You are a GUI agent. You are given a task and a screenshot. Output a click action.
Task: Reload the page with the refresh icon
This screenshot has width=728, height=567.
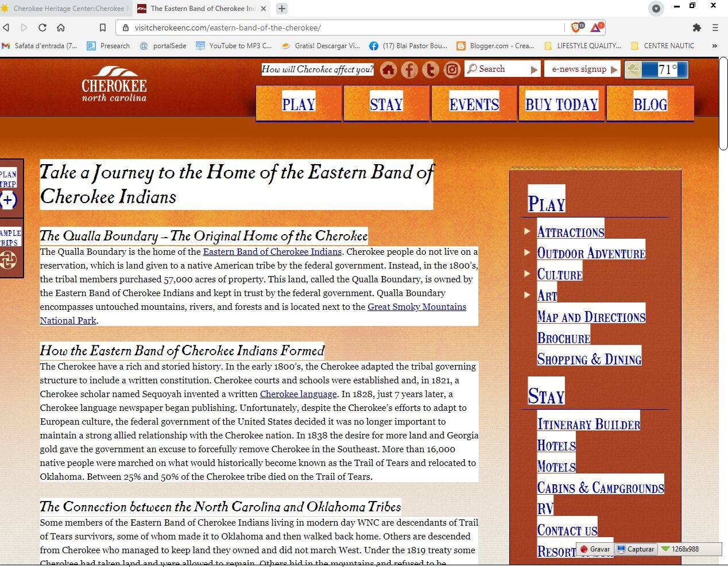coord(42,28)
